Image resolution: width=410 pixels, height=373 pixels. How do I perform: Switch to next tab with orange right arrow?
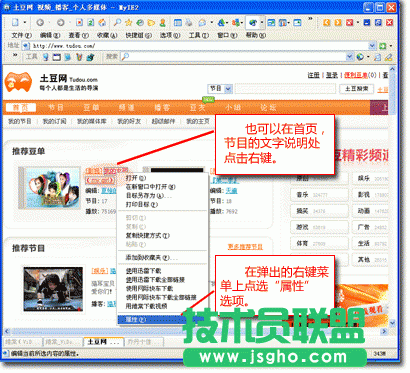click(338, 22)
